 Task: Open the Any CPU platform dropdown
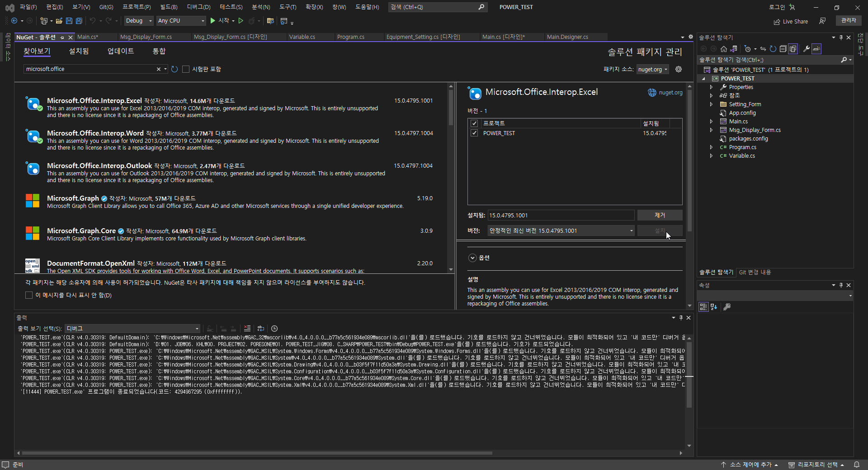tap(181, 21)
